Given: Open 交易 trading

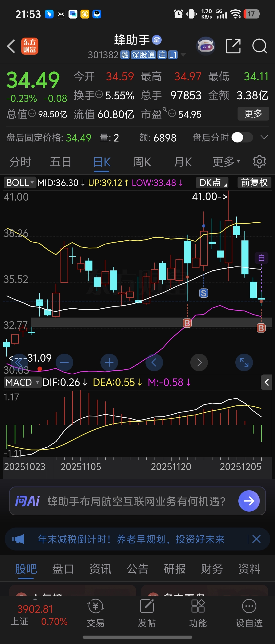Looking at the screenshot, I should coord(95,613).
